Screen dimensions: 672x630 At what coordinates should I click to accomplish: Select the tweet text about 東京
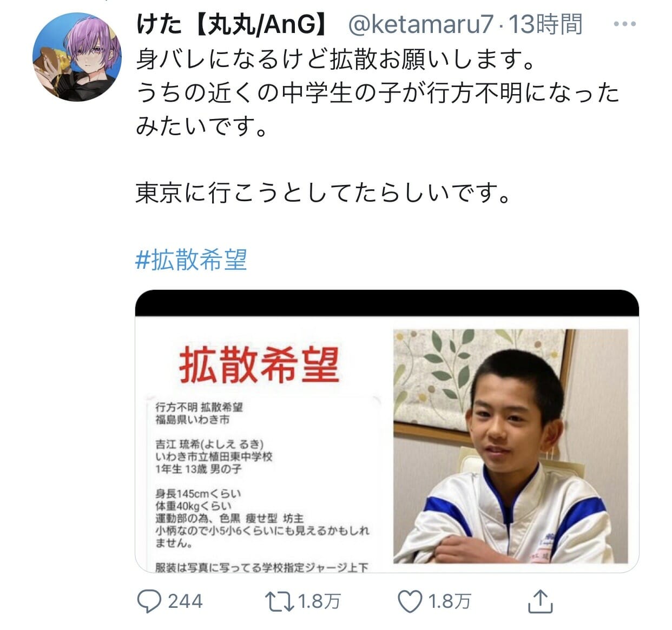click(x=323, y=193)
